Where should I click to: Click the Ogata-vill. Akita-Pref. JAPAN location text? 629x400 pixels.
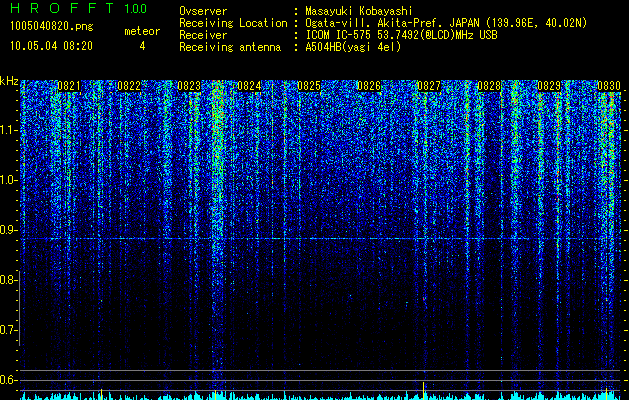[x=446, y=23]
